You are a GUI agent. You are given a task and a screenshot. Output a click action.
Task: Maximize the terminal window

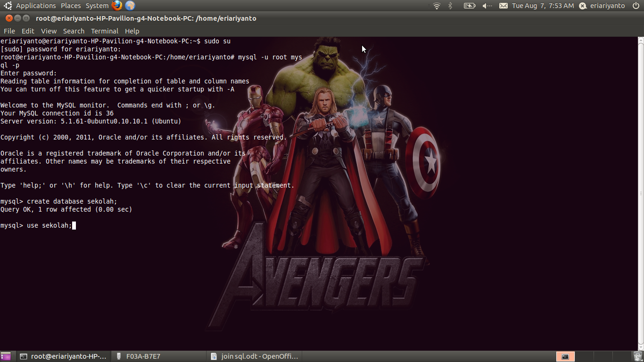point(26,18)
